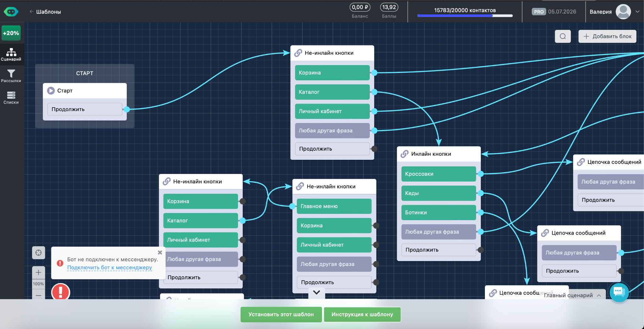
Task: Click Установить этот шаблон button
Action: 281,314
